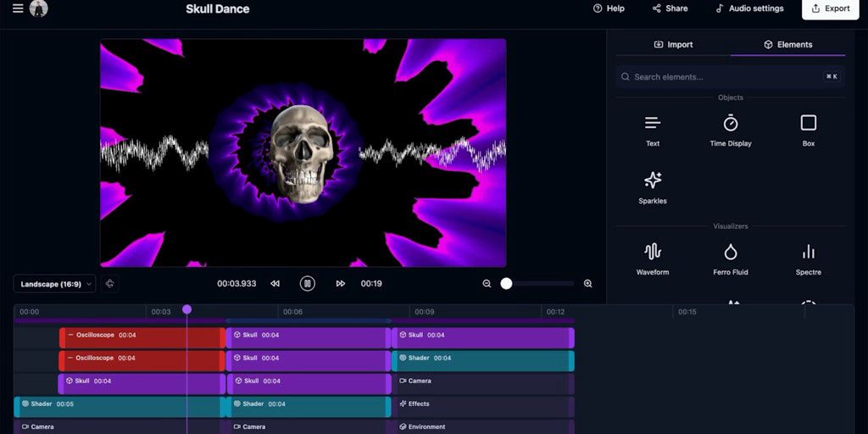The image size is (868, 434).
Task: Add a Text object element
Action: (652, 130)
